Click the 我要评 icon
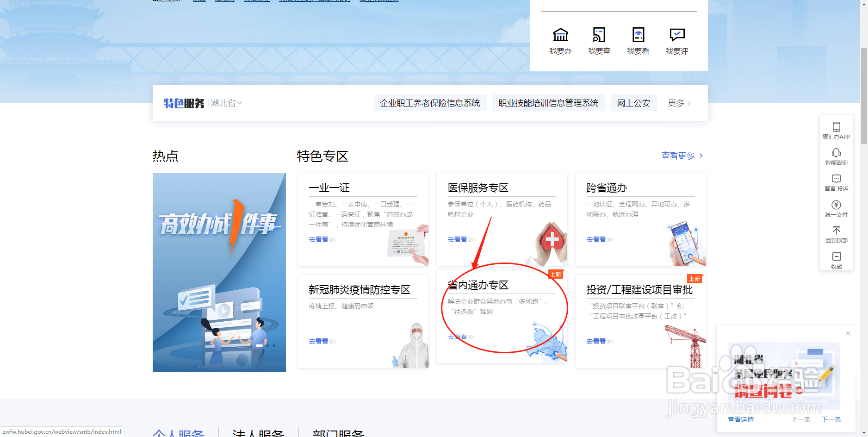The height and width of the screenshot is (437, 868). coord(676,41)
